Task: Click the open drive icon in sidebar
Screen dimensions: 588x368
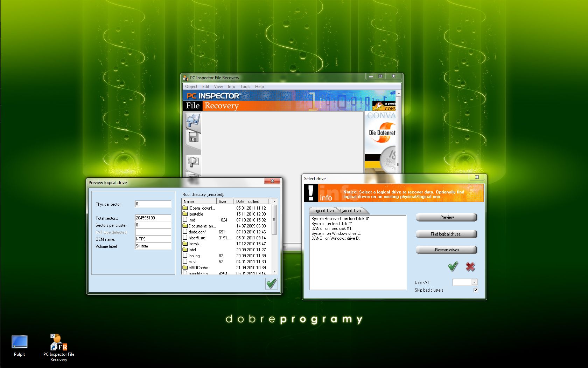Action: 193,121
